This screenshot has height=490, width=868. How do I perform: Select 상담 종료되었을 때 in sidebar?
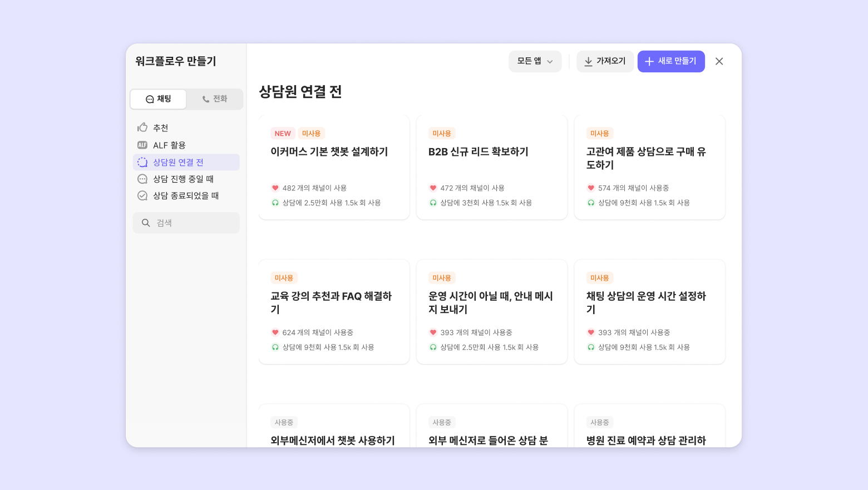(186, 195)
